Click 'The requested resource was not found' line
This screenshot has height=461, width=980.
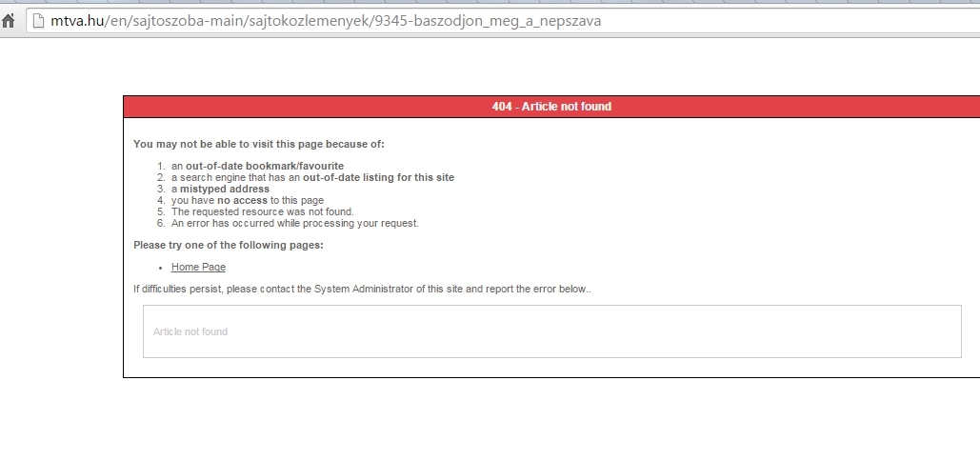262,211
